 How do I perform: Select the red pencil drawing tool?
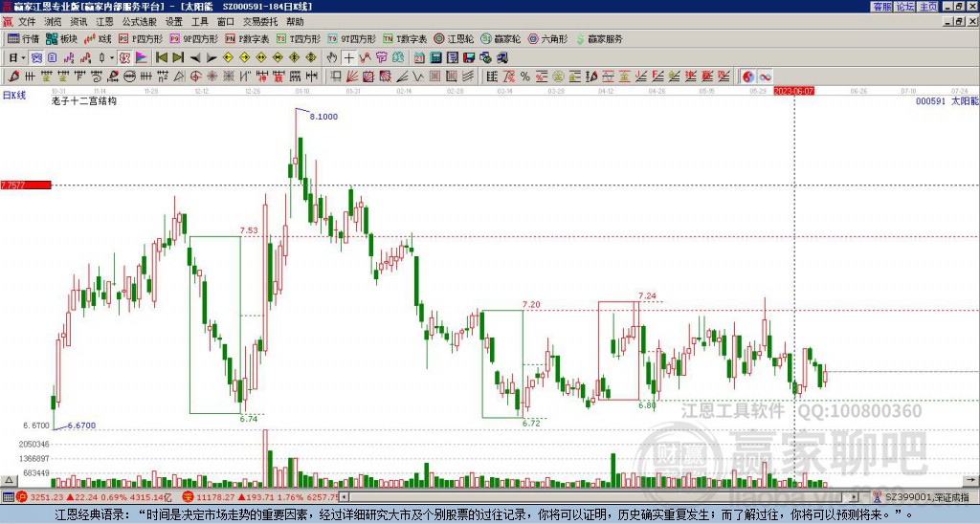(x=13, y=76)
